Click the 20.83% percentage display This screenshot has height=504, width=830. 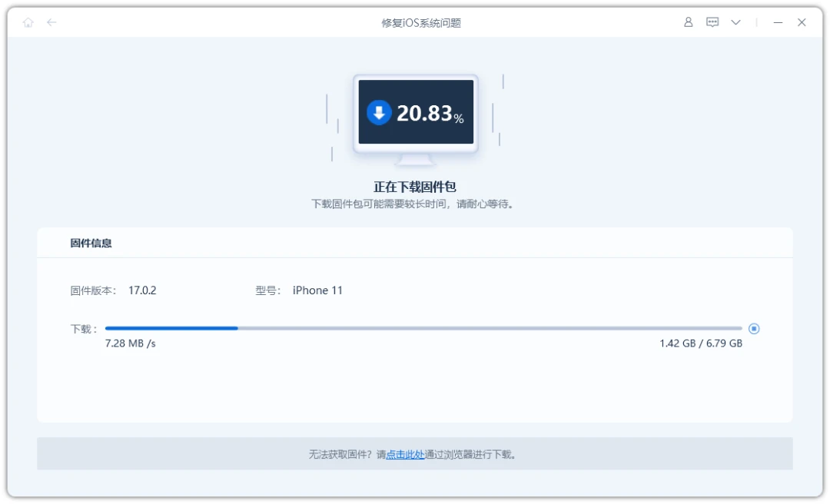click(430, 113)
